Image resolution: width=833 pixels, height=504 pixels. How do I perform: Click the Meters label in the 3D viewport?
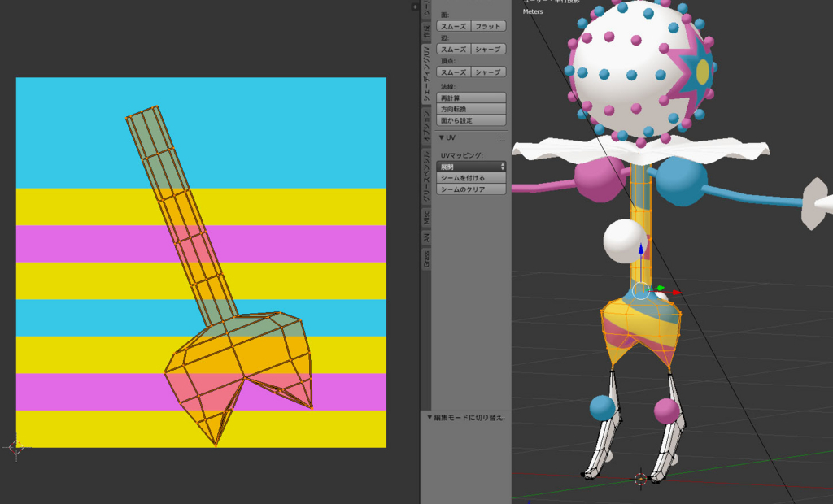[x=533, y=11]
